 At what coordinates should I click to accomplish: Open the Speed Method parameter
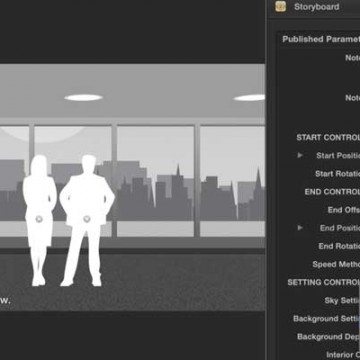point(336,265)
